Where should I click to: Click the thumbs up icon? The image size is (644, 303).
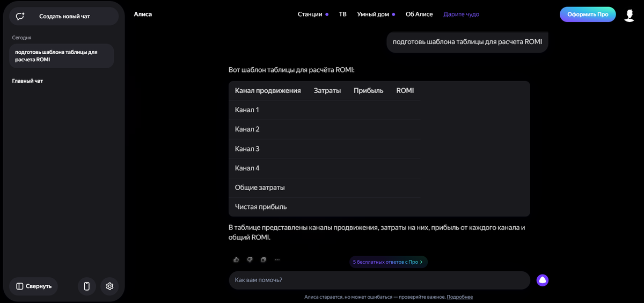(236, 260)
